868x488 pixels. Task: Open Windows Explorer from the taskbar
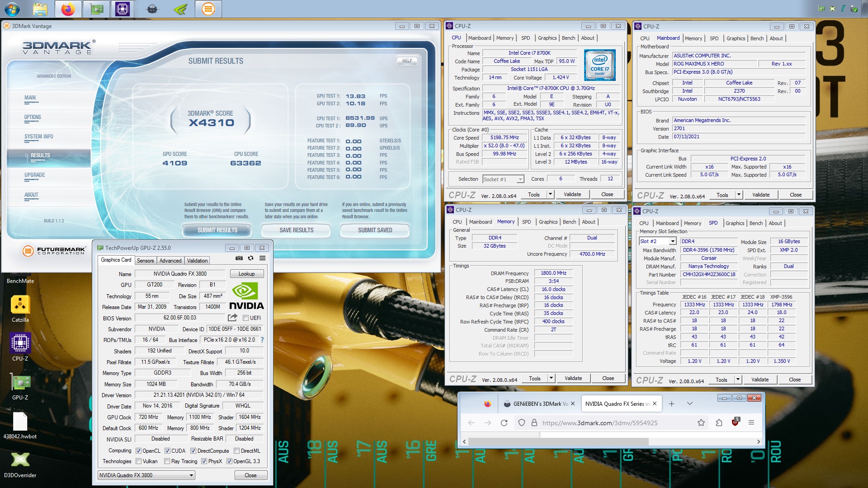tap(40, 9)
